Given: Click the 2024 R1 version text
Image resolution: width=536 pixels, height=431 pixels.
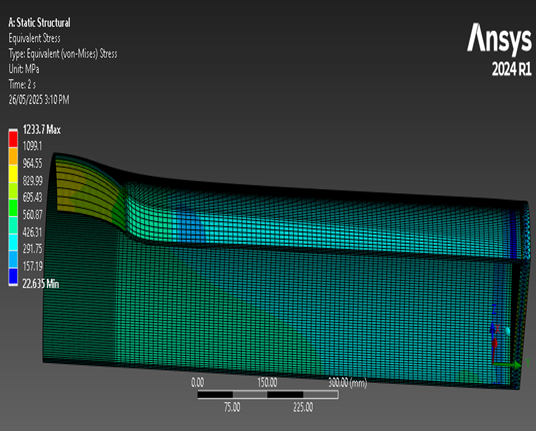Looking at the screenshot, I should pos(511,69).
